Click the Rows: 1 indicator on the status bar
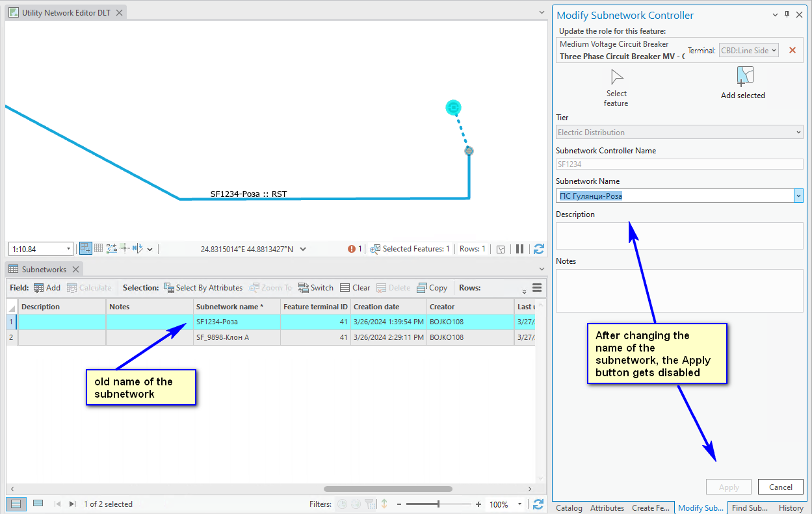The height and width of the screenshot is (514, 812). tap(472, 248)
